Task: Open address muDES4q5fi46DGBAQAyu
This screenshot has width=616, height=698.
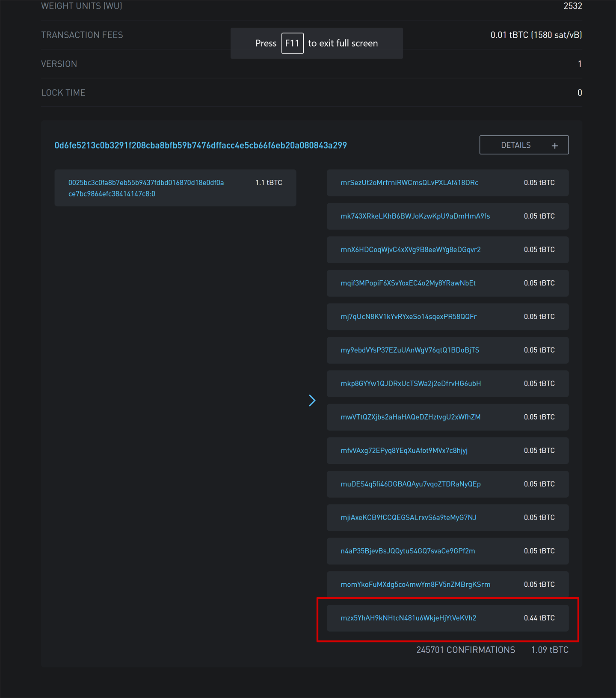Action: pyautogui.click(x=410, y=484)
